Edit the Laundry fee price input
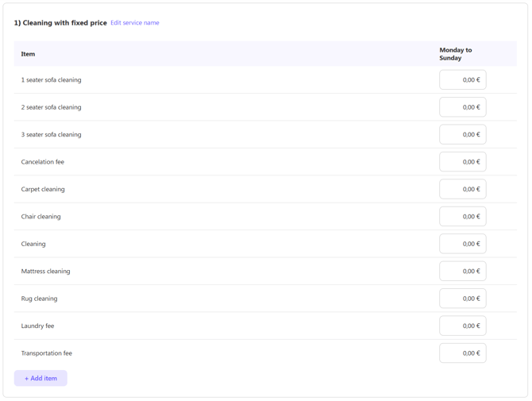This screenshot has width=532, height=401. pos(462,326)
